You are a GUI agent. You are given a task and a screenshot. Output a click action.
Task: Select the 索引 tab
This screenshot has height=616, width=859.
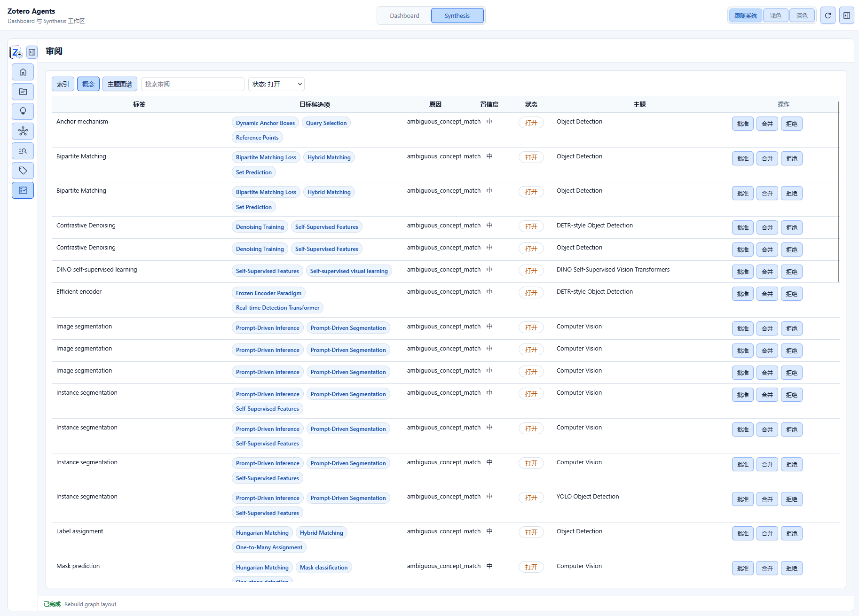[63, 84]
